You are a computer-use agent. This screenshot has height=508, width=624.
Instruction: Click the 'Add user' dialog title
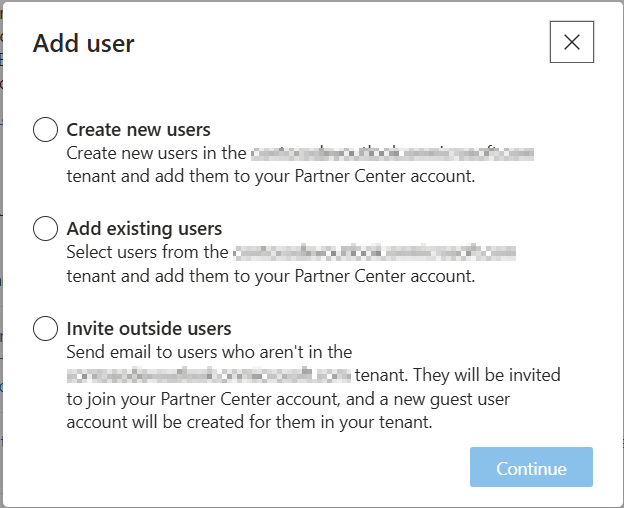click(84, 43)
